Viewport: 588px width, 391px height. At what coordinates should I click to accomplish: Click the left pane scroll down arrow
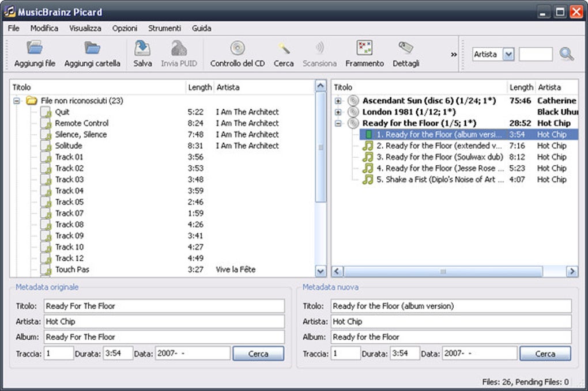tap(321, 271)
